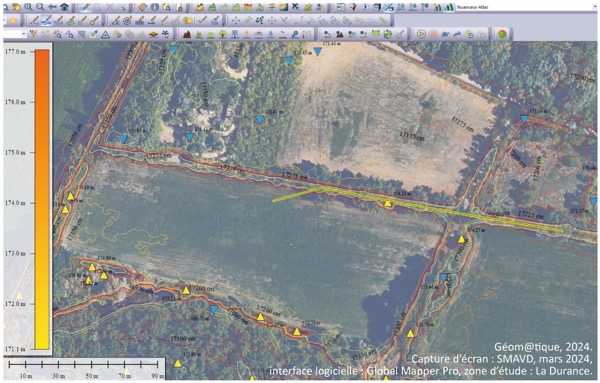Screen dimensions: 600x383
Task: Click the back arrow previous view icon
Action: 52,7
